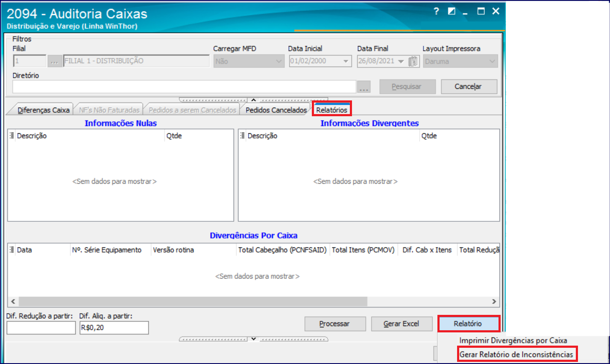This screenshot has width=610, height=364.
Task: Click the Filial lookup ellipsis button
Action: pyautogui.click(x=55, y=61)
